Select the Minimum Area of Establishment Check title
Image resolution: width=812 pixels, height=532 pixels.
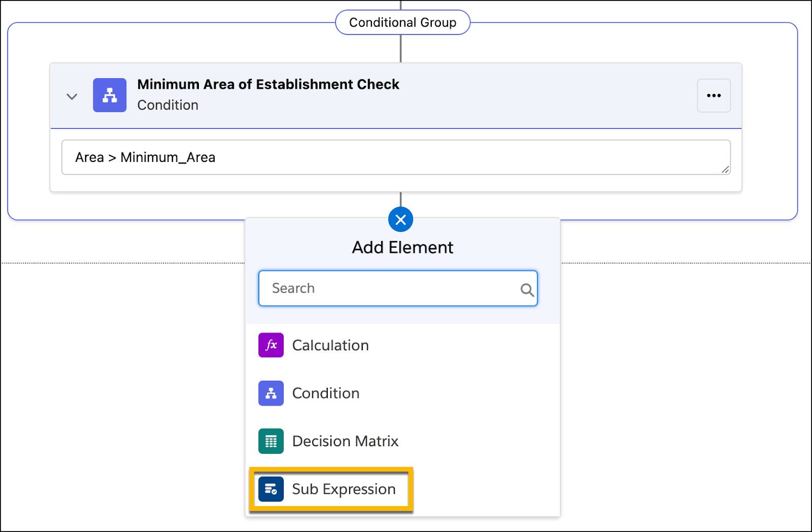tap(267, 84)
